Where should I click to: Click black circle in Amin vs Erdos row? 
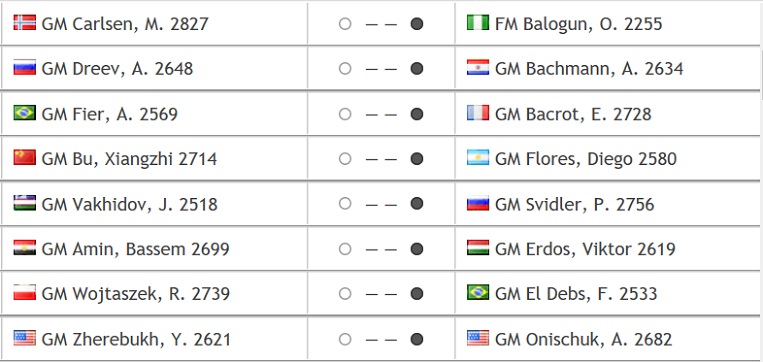pos(417,249)
